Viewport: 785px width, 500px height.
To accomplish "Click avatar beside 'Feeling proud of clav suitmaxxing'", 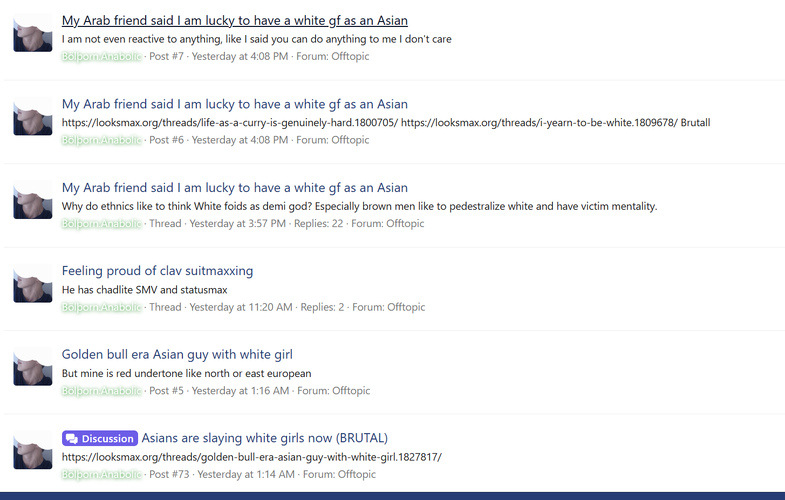I will pos(33,283).
